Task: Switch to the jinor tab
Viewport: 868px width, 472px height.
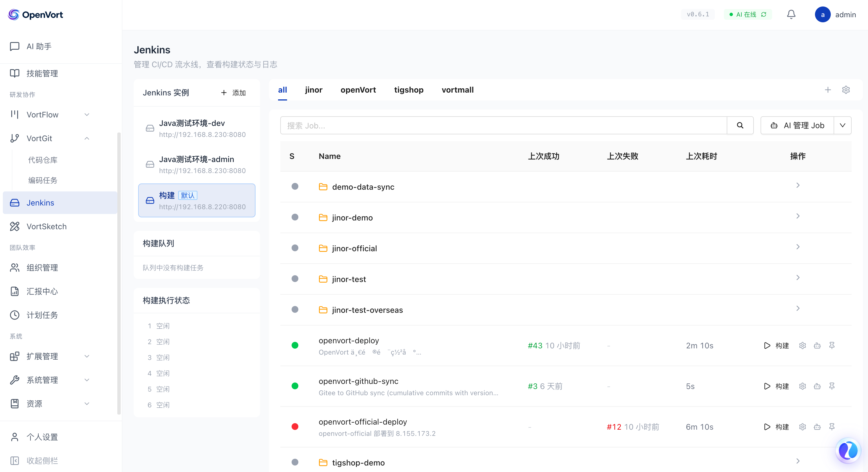Action: click(314, 90)
